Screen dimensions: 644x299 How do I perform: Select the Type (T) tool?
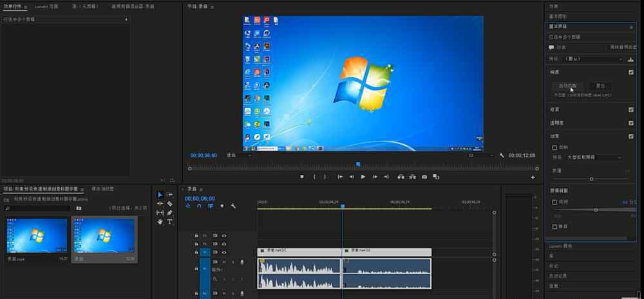click(169, 221)
